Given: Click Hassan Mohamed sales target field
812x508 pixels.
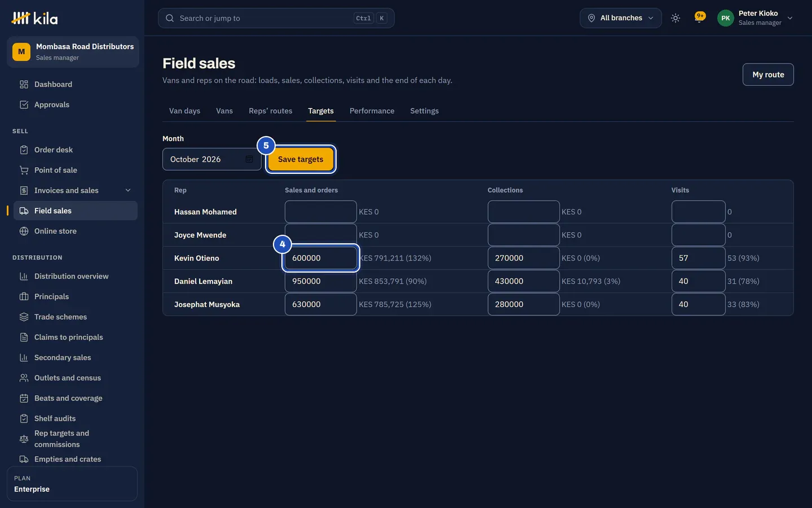Looking at the screenshot, I should 321,212.
